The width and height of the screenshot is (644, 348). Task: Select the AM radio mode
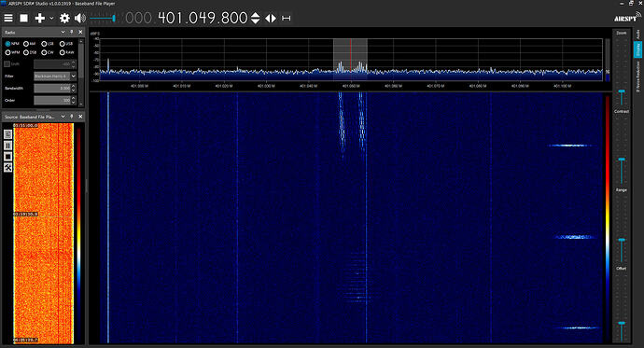[x=30, y=44]
